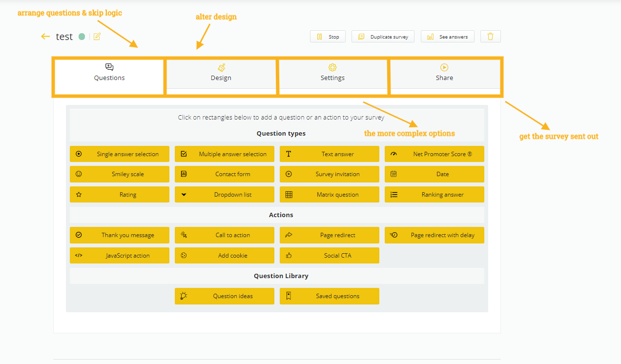Add a Survey invitation element
Image resolution: width=621 pixels, height=364 pixels.
click(x=330, y=174)
